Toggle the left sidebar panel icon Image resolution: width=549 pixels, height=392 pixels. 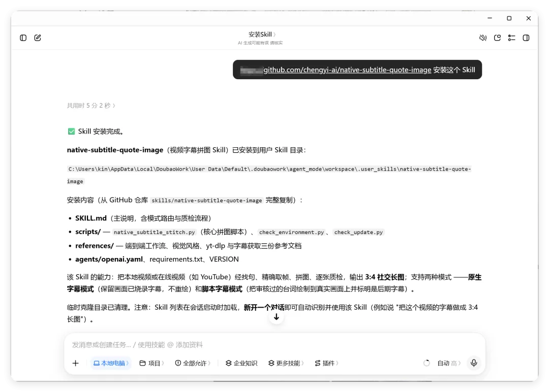tap(23, 38)
